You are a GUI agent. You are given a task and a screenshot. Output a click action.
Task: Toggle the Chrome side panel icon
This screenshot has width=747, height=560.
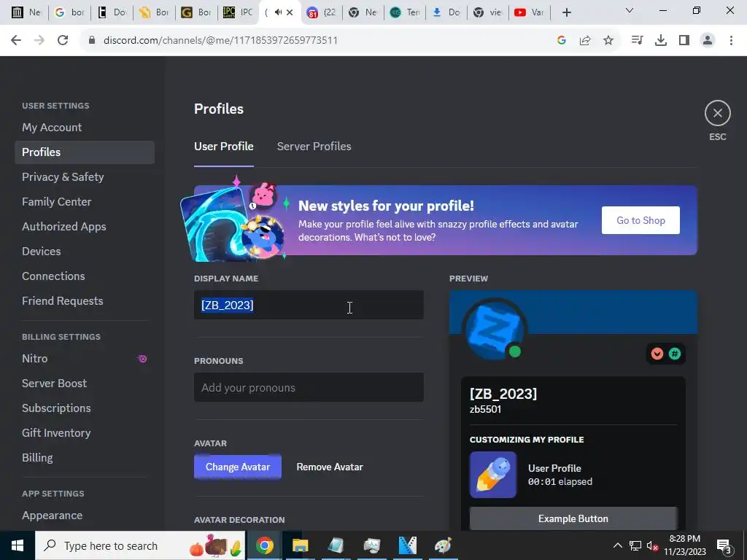point(684,41)
